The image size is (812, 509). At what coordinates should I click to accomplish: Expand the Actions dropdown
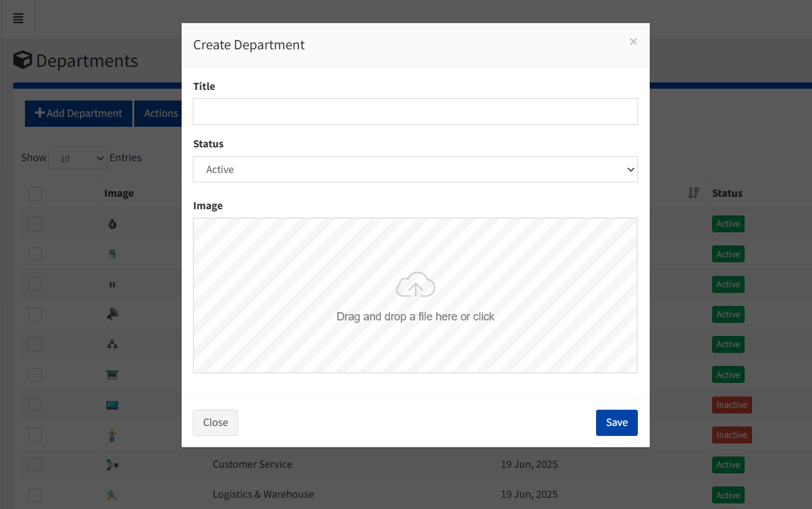point(160,113)
